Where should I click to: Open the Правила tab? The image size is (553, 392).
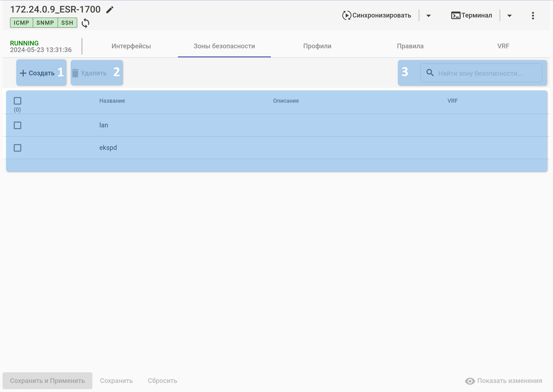pos(410,46)
